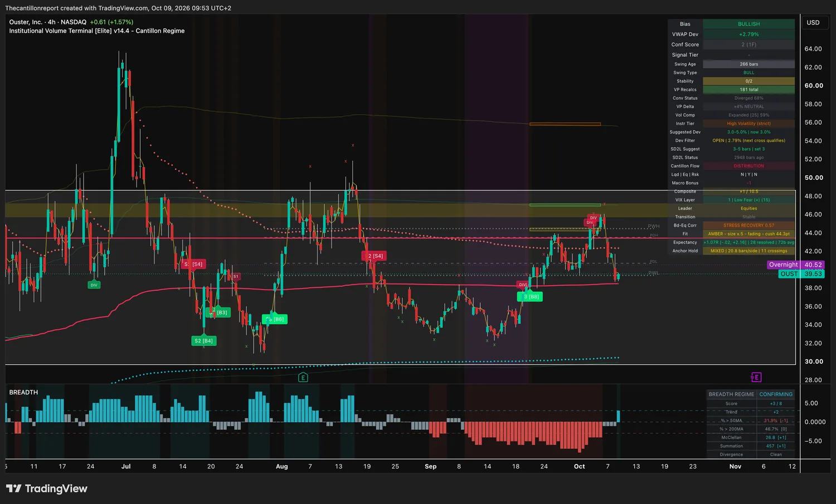Click the DISTRIBUTION Cantillon Flow cell
836x504 pixels.
pos(748,166)
